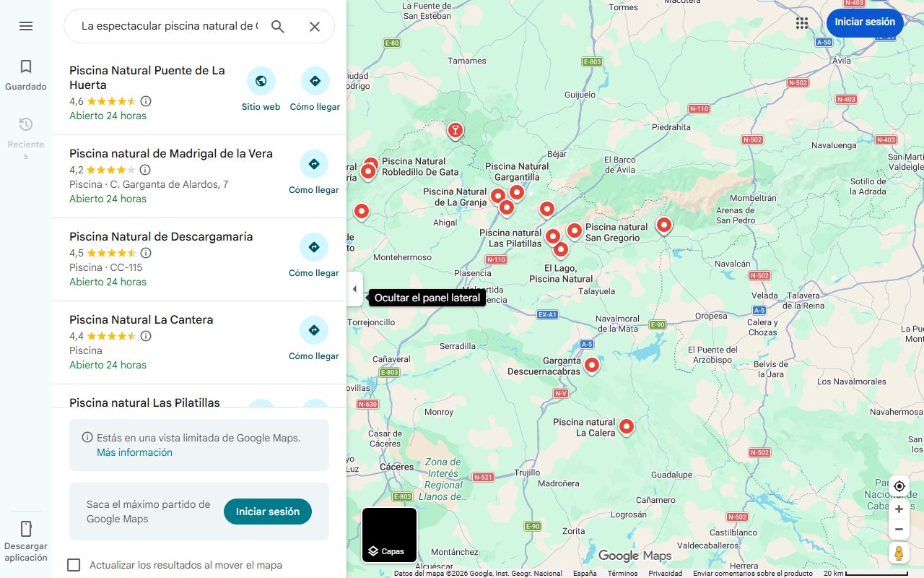
Task: Open the hamburger main menu
Action: [26, 26]
